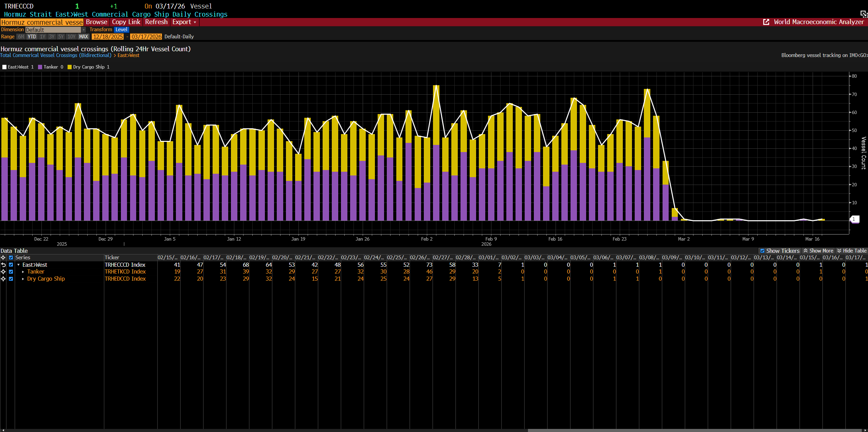Open the Export menu

pyautogui.click(x=184, y=22)
